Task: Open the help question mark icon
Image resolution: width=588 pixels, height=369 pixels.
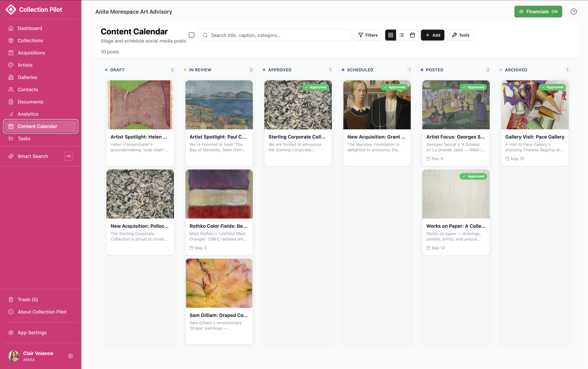Action: (x=573, y=12)
